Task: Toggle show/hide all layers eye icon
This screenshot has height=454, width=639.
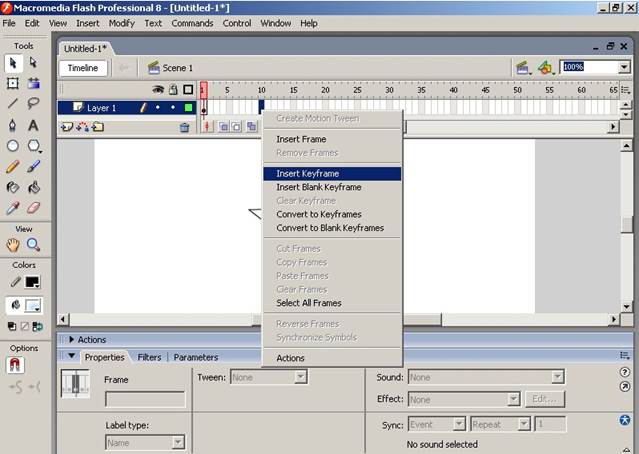Action: [158, 89]
